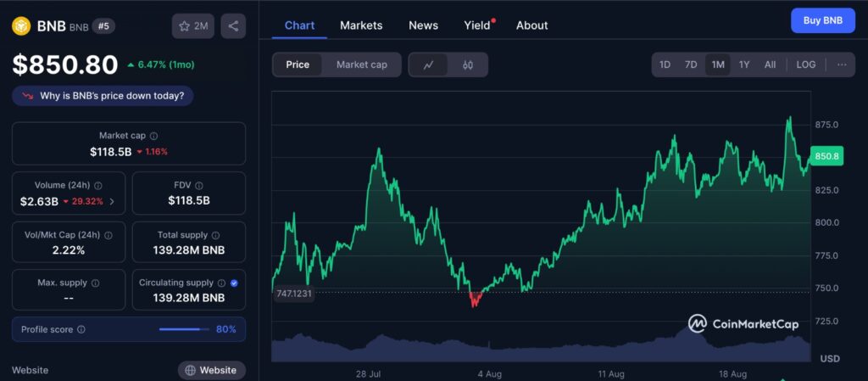Click the 747.1231 opening price label on chart

tap(294, 293)
